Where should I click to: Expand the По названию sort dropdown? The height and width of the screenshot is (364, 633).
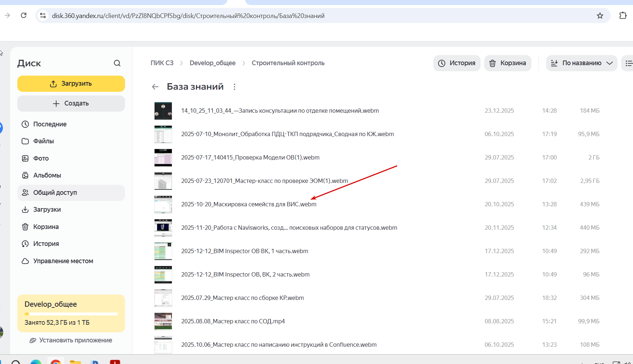(582, 63)
